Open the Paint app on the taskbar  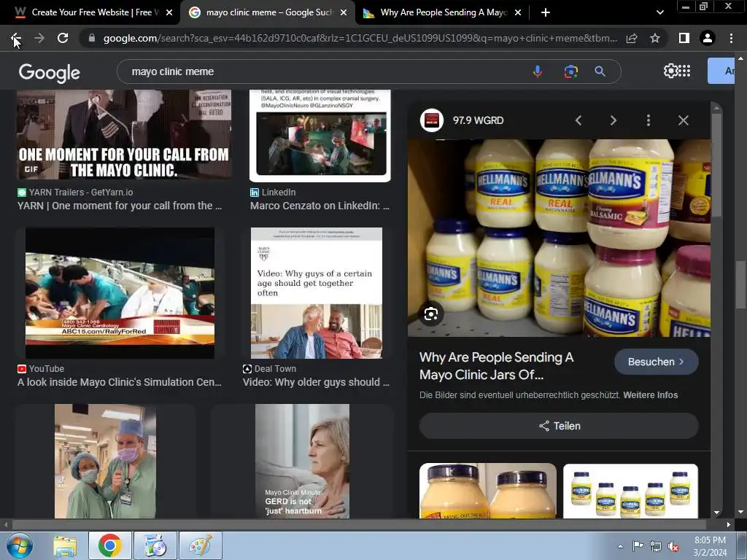(x=201, y=545)
